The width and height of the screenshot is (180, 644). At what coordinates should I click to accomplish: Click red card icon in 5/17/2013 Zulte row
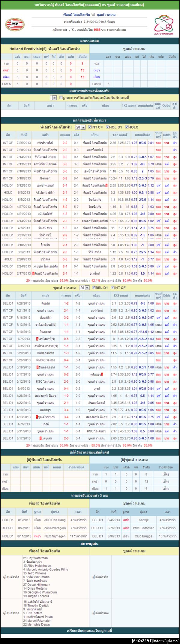coord(102,375)
